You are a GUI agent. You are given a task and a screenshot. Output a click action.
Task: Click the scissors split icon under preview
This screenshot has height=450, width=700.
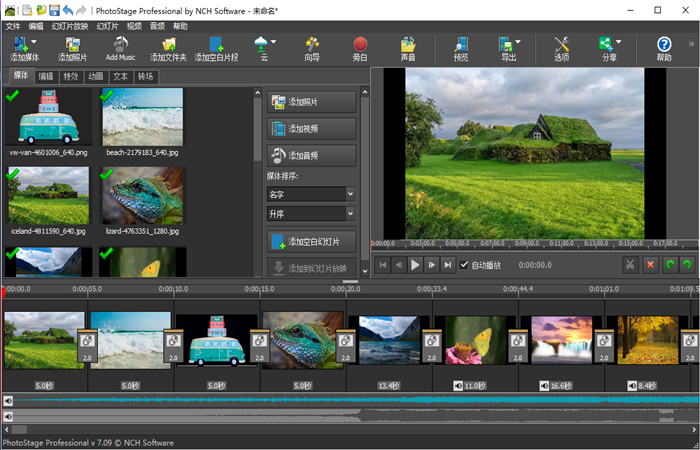pyautogui.click(x=630, y=265)
